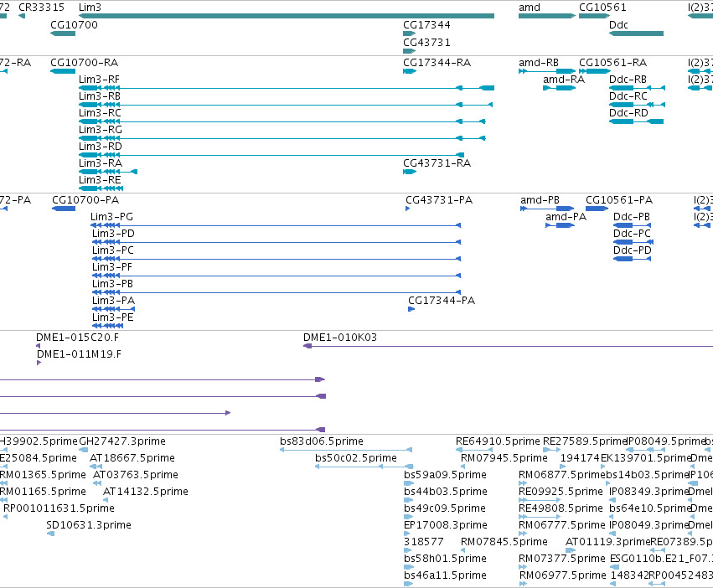Select the EP17008.3prime EST glyph

pyautogui.click(x=407, y=534)
